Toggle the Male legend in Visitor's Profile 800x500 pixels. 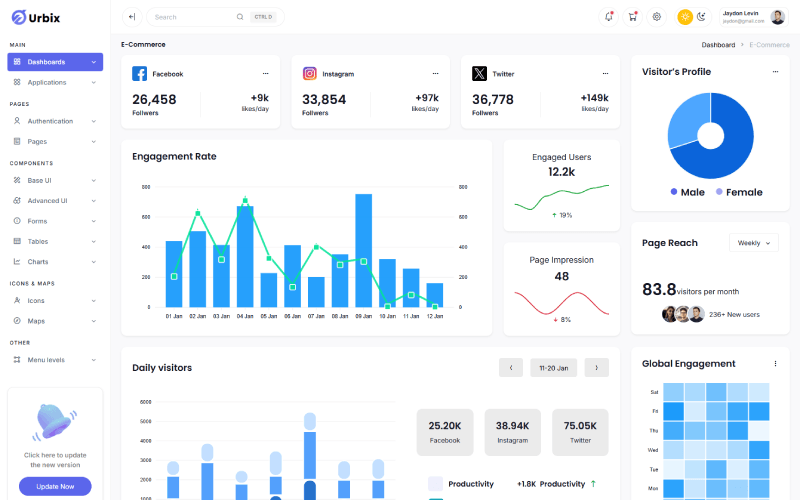(688, 192)
